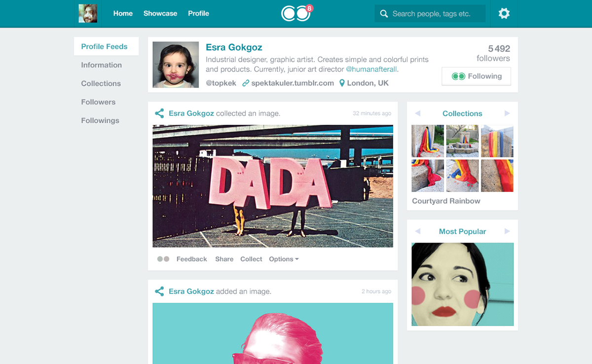Select Followers in the sidebar
The image size is (592, 364).
point(98,102)
